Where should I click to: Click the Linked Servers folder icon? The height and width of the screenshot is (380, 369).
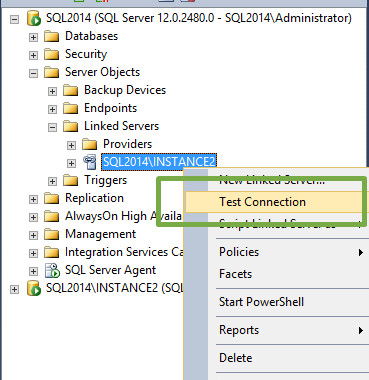pyautogui.click(x=71, y=126)
